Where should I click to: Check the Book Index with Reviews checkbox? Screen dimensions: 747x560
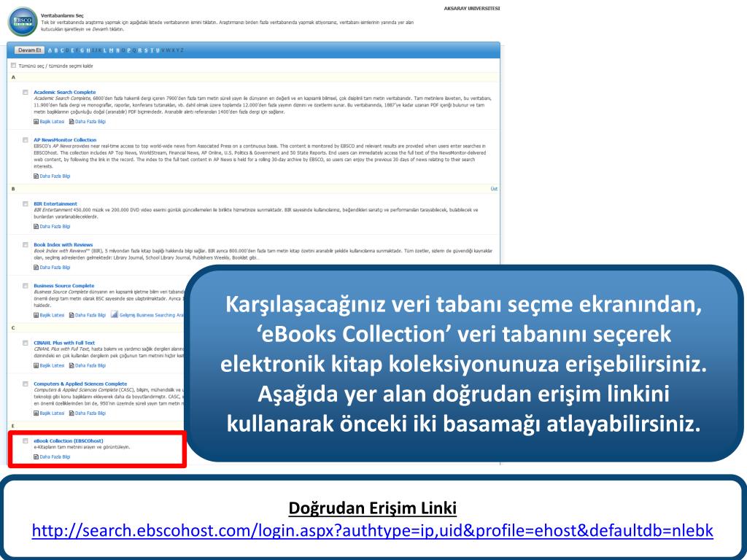[26, 245]
